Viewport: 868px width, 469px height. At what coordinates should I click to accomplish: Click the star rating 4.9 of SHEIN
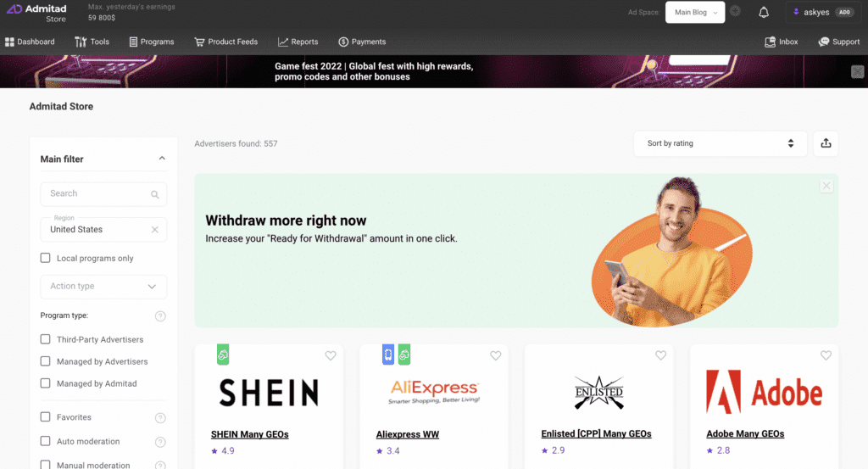(x=223, y=450)
